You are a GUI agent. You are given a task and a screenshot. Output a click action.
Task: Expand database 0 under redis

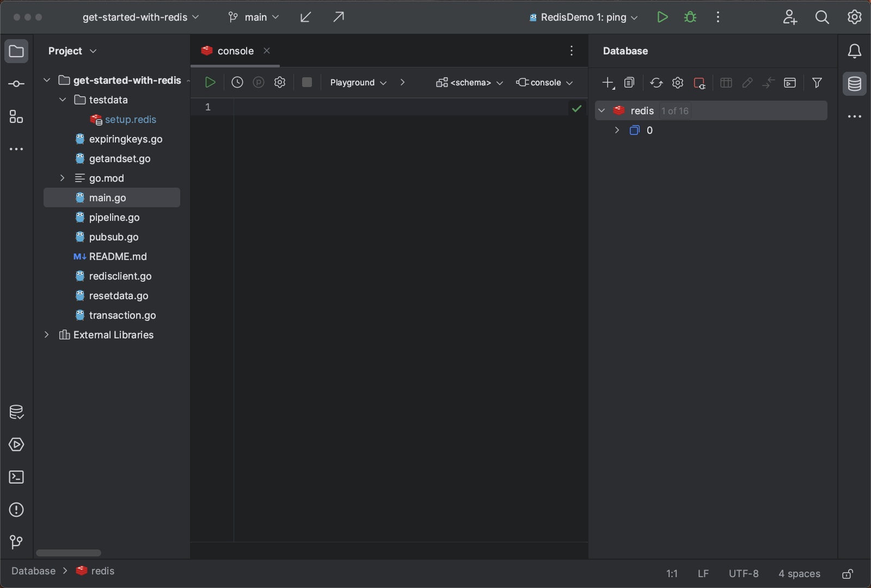[617, 130]
